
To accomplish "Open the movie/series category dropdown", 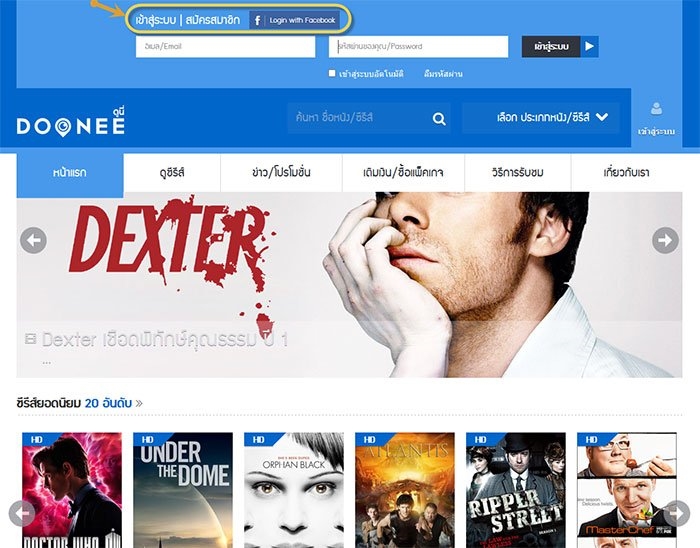I will tap(541, 118).
